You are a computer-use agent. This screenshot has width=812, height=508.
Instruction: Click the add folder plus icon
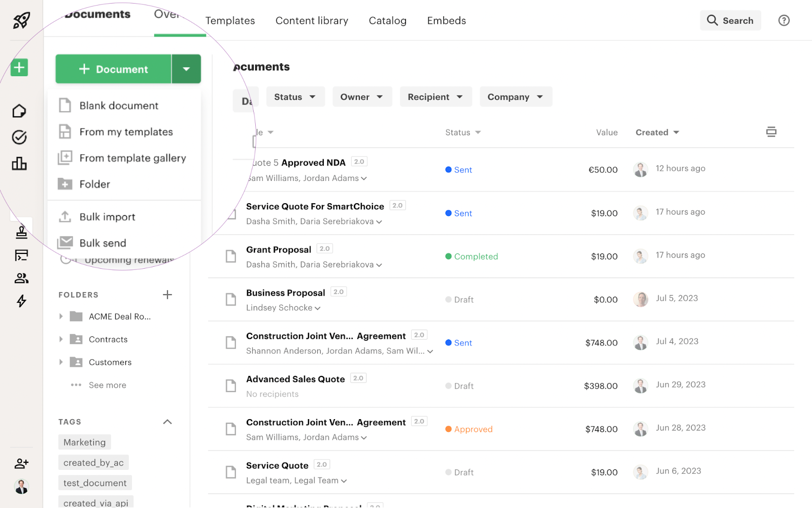click(x=167, y=295)
